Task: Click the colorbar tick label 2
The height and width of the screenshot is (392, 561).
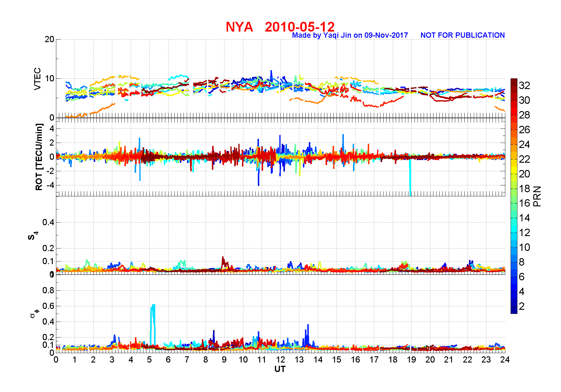Action: point(522,306)
